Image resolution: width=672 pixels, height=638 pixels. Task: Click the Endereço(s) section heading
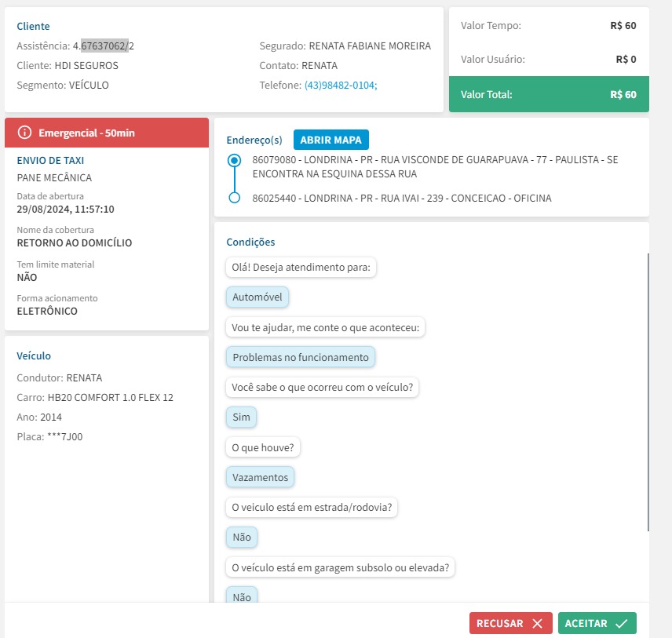pos(254,140)
